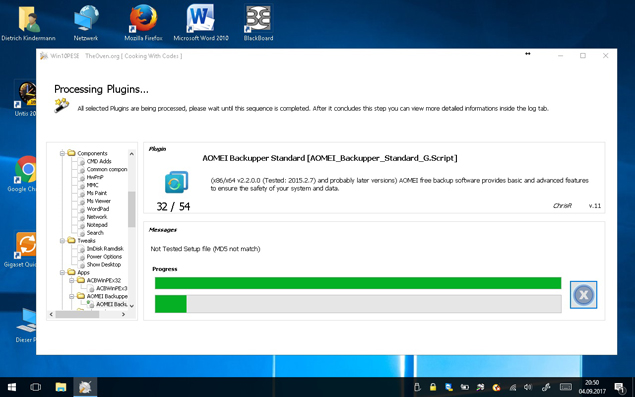Collapse the Components folder node
This screenshot has width=635, height=397.
pos(62,153)
